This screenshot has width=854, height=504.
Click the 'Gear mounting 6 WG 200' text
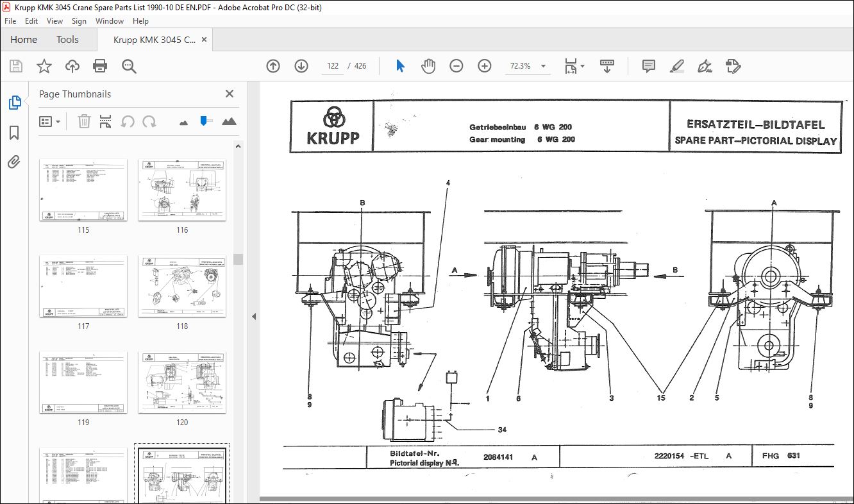tap(522, 139)
